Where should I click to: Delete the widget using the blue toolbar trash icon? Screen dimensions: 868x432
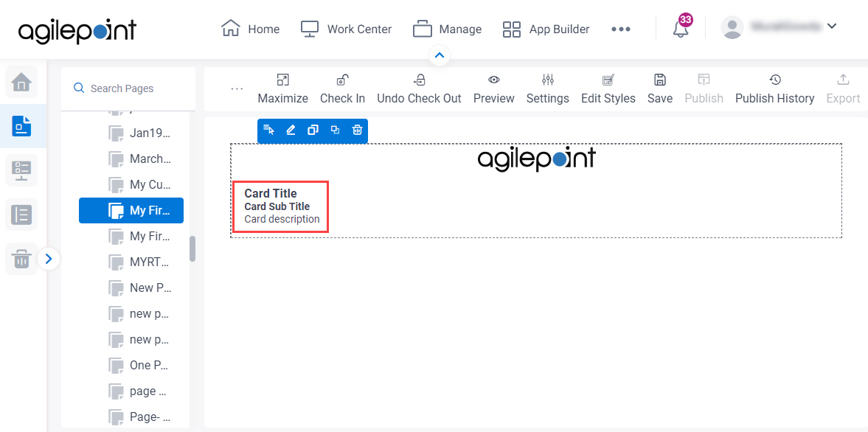pos(358,130)
